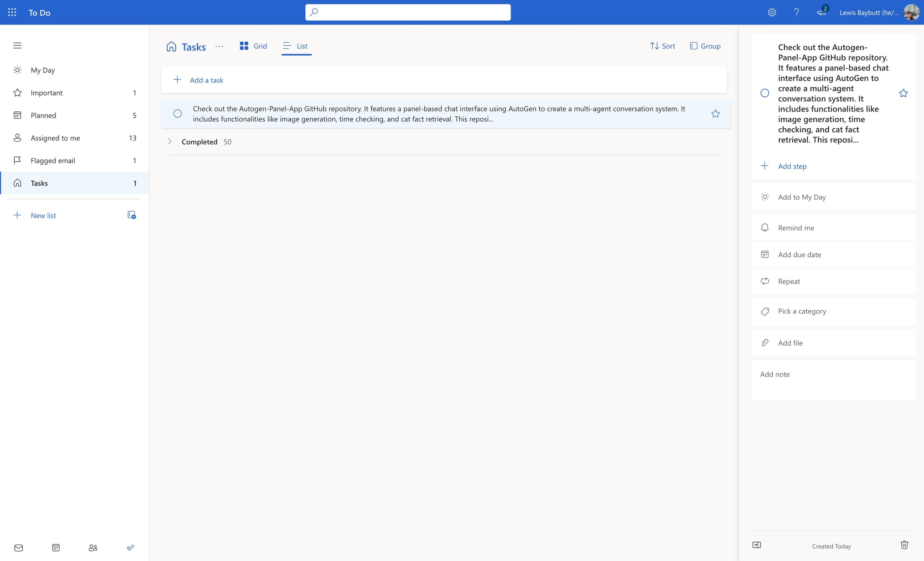Image resolution: width=924 pixels, height=561 pixels.
Task: Click Add to My Day in detail pane
Action: coord(802,197)
